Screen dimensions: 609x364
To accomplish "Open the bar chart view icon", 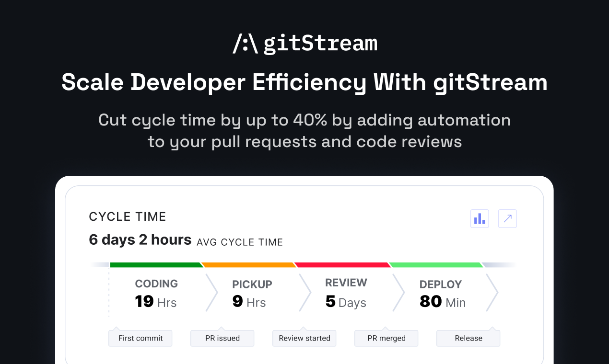I will [x=480, y=219].
